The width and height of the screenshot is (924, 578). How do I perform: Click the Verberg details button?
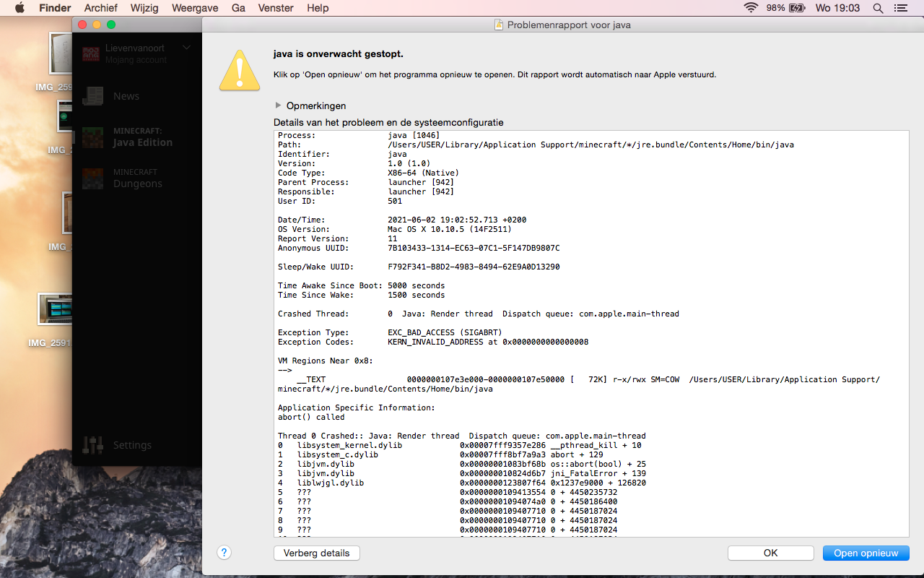pos(317,553)
